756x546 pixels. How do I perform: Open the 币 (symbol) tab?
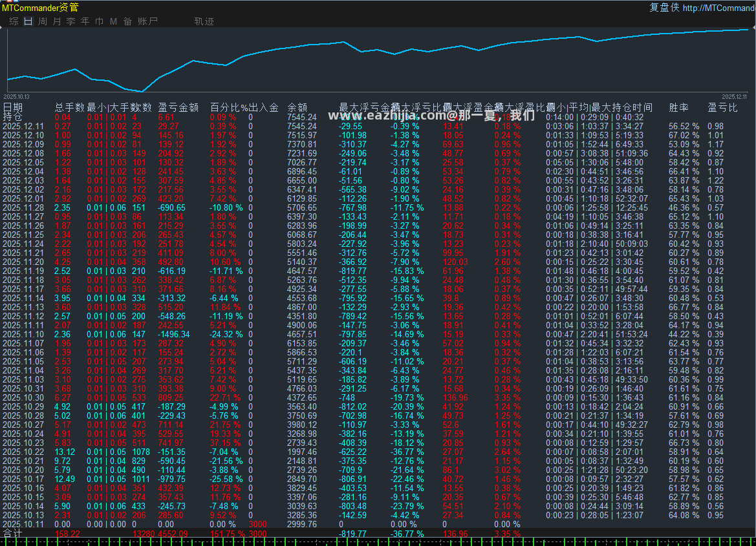[x=100, y=21]
